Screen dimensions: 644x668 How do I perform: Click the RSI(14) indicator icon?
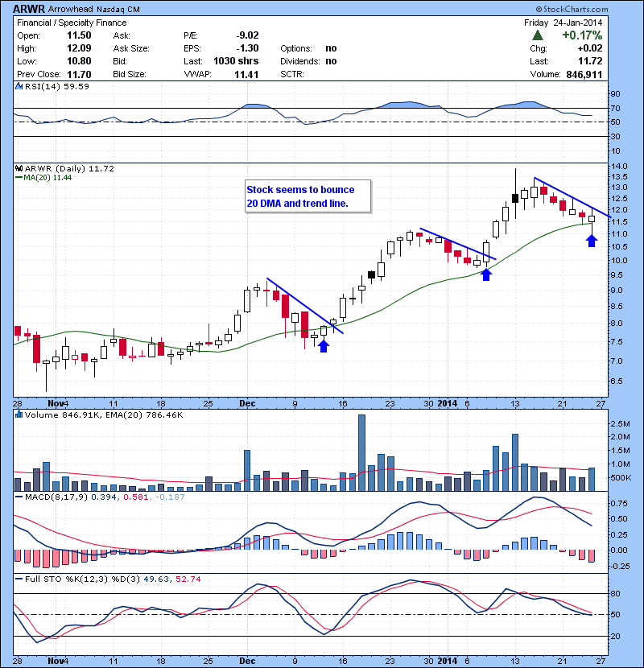(19, 86)
